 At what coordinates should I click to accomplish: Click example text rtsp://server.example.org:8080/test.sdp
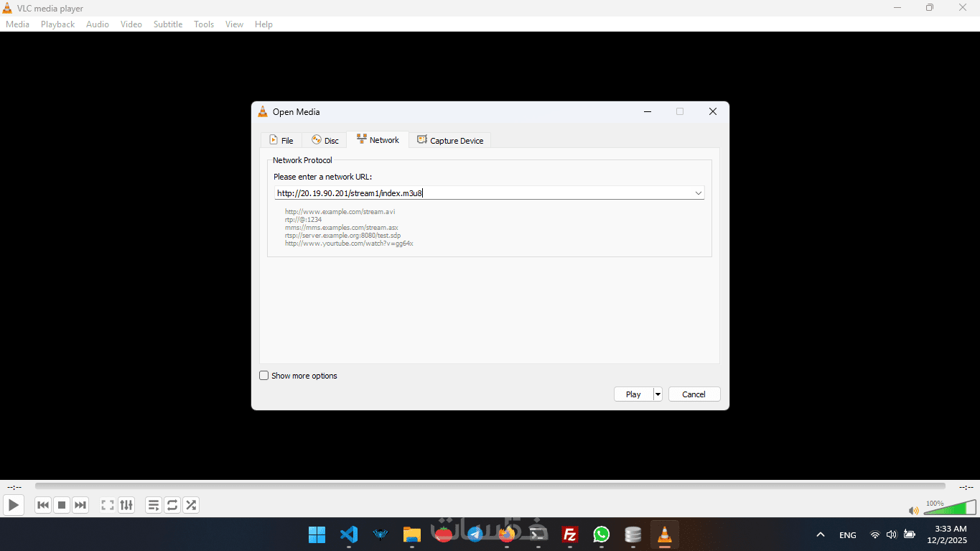[342, 236]
